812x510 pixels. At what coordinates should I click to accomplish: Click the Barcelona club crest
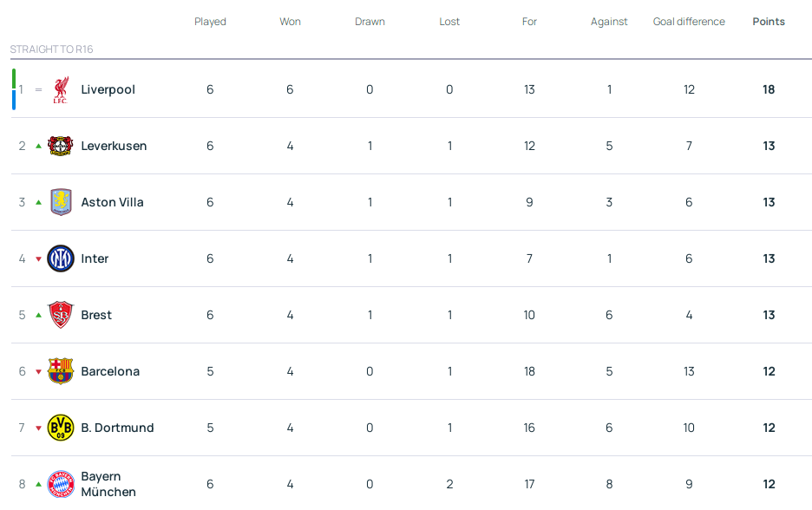click(x=60, y=371)
